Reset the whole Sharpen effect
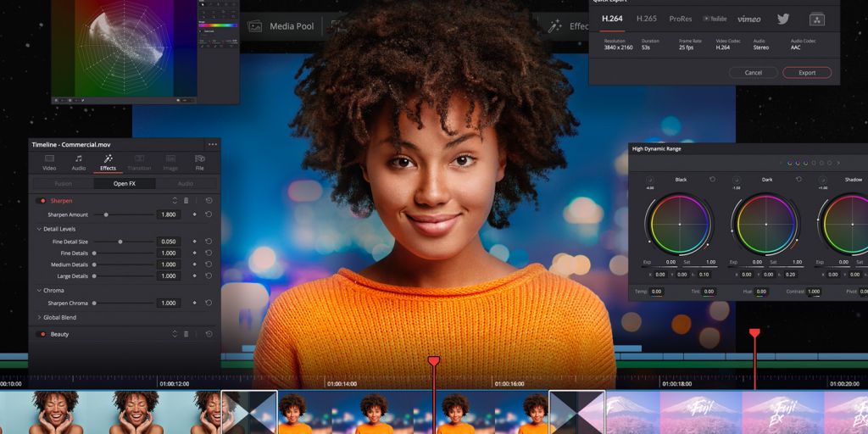This screenshot has height=434, width=868. pos(209,200)
